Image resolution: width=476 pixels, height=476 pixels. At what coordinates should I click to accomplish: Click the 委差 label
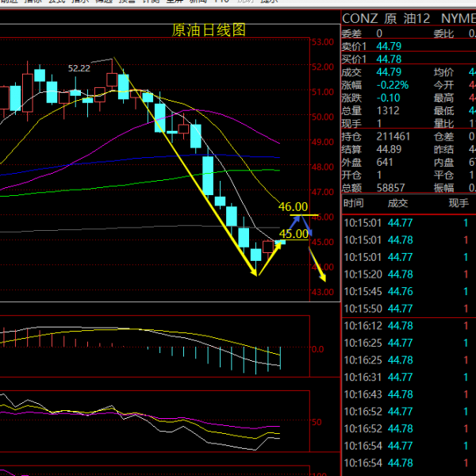coord(351,33)
